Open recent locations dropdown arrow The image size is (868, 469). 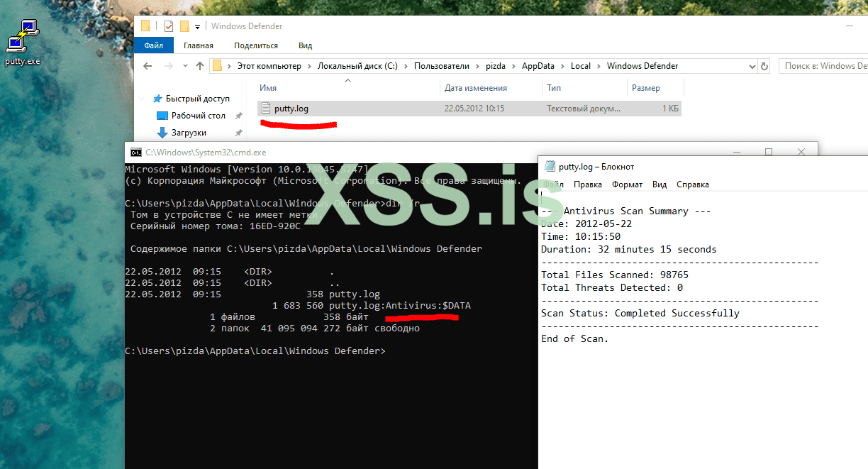tap(184, 66)
